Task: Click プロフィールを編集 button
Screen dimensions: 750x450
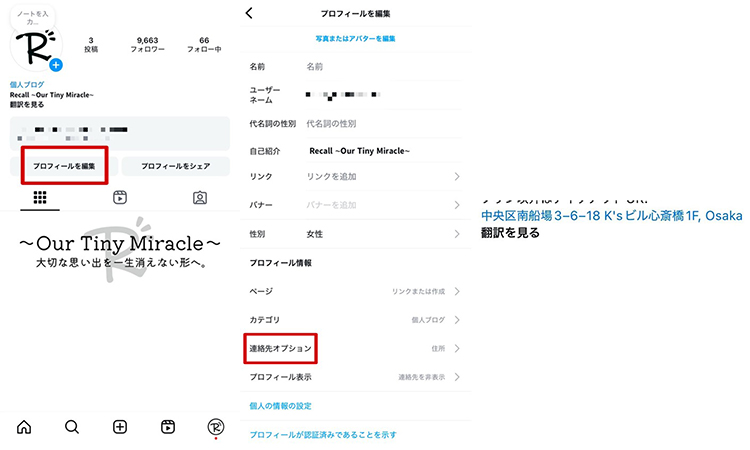Action: pos(64,166)
